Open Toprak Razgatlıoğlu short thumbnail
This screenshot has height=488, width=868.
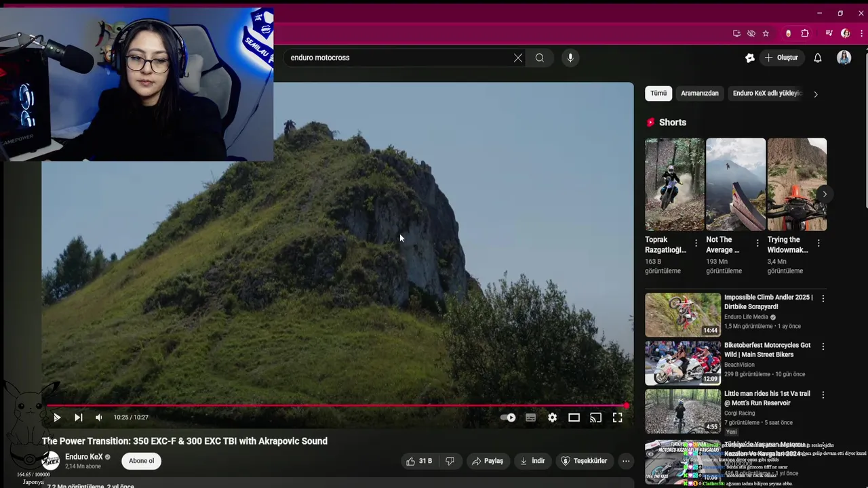[x=675, y=184]
